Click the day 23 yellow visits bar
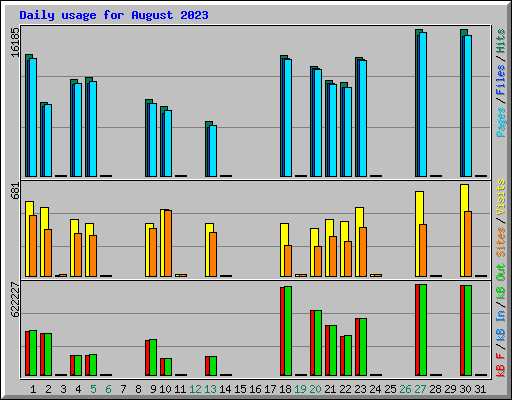 [359, 242]
